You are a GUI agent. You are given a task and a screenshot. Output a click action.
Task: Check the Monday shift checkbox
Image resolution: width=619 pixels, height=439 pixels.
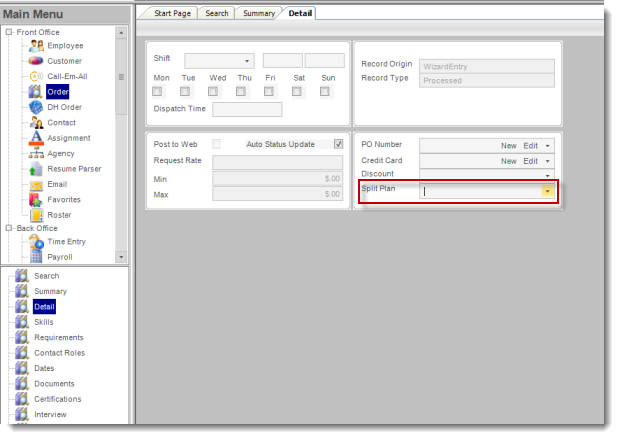[x=157, y=91]
